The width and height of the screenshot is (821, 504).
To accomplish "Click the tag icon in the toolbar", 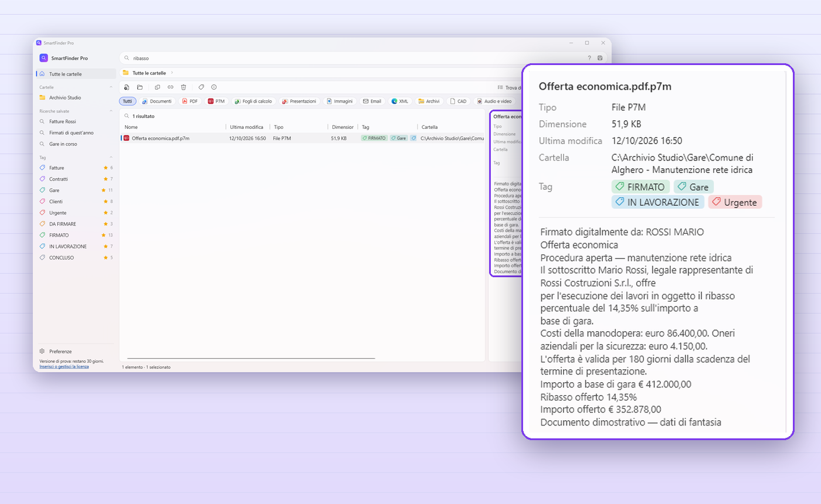I will click(201, 87).
